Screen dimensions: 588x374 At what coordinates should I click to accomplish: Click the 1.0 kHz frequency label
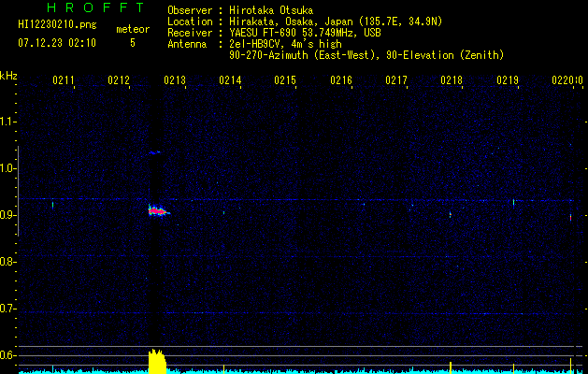click(x=7, y=168)
